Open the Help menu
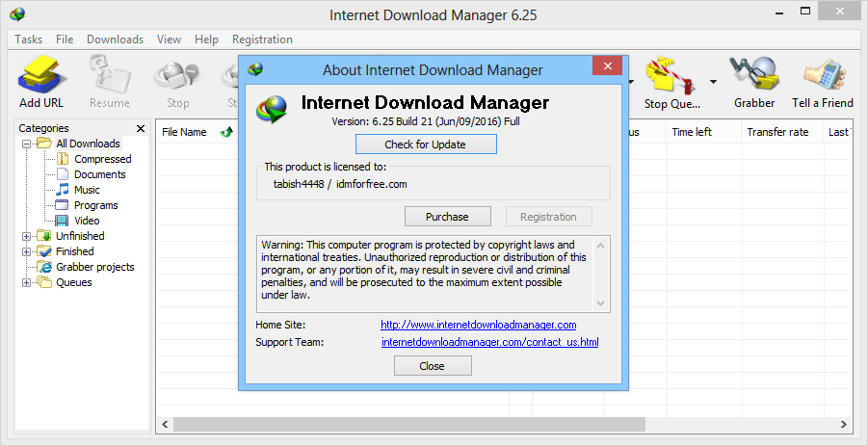Screen dimensions: 868x446 coord(206,39)
